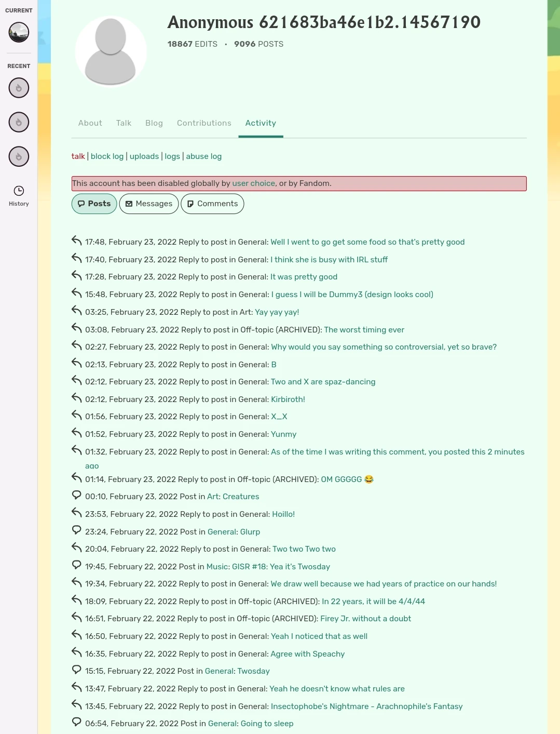The image size is (560, 734).
Task: Click the envelope icon on the Messages filter
Action: point(129,204)
